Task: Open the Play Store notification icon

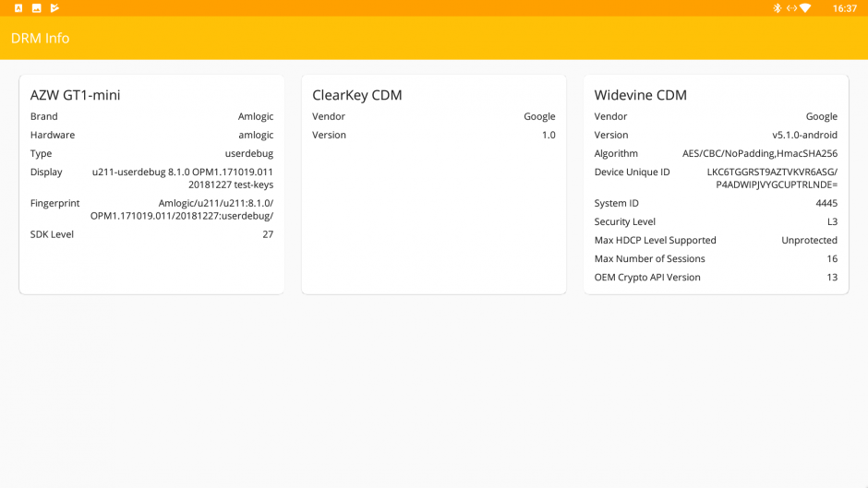Action: pos(54,8)
